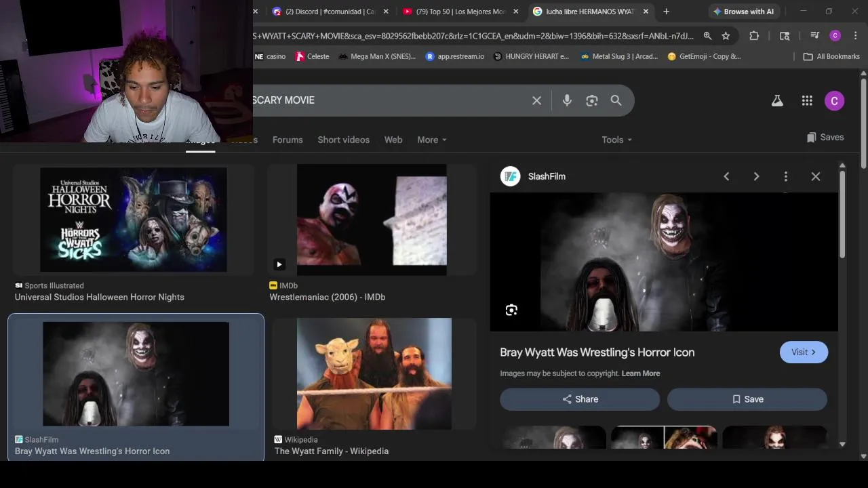Close the lucha libre search tab

point(646,12)
